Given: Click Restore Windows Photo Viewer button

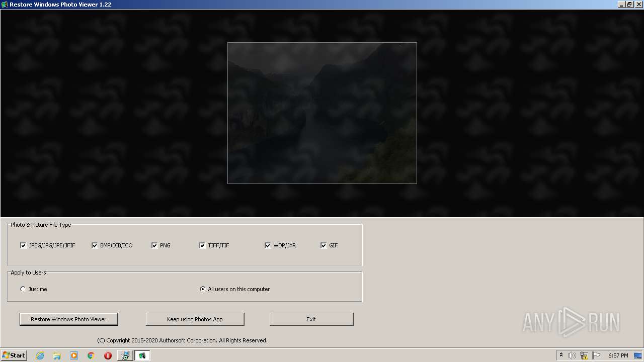Looking at the screenshot, I should coord(69,319).
